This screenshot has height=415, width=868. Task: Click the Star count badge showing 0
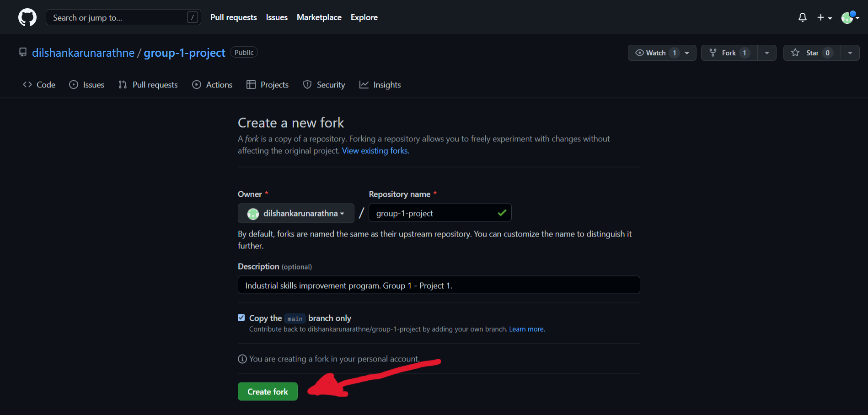pyautogui.click(x=827, y=53)
